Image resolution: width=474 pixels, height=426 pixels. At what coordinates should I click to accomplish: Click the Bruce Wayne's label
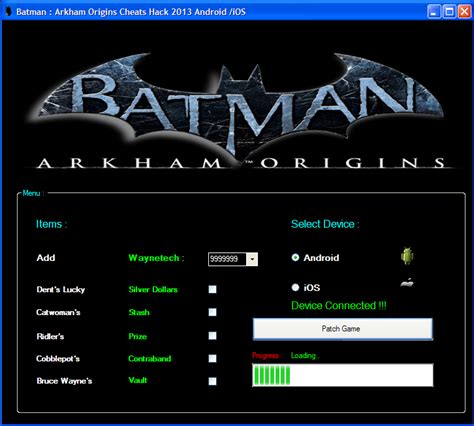coord(64,381)
